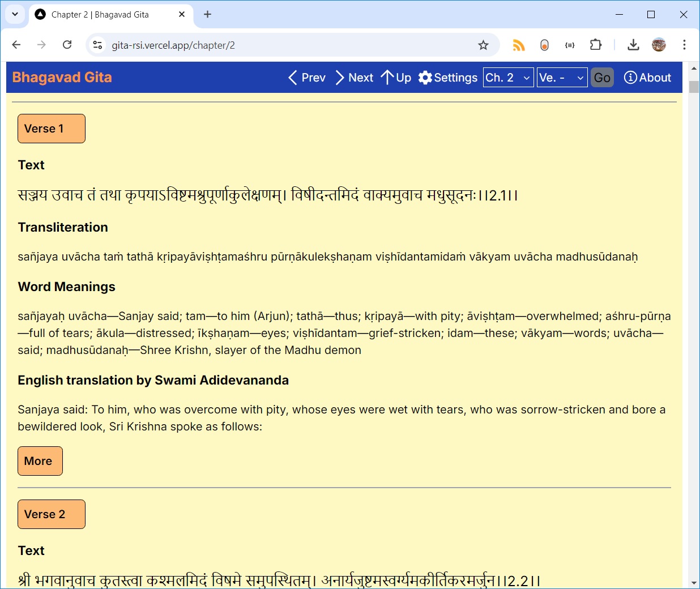Click the Transliteration heading
This screenshot has height=589, width=700.
(x=63, y=227)
